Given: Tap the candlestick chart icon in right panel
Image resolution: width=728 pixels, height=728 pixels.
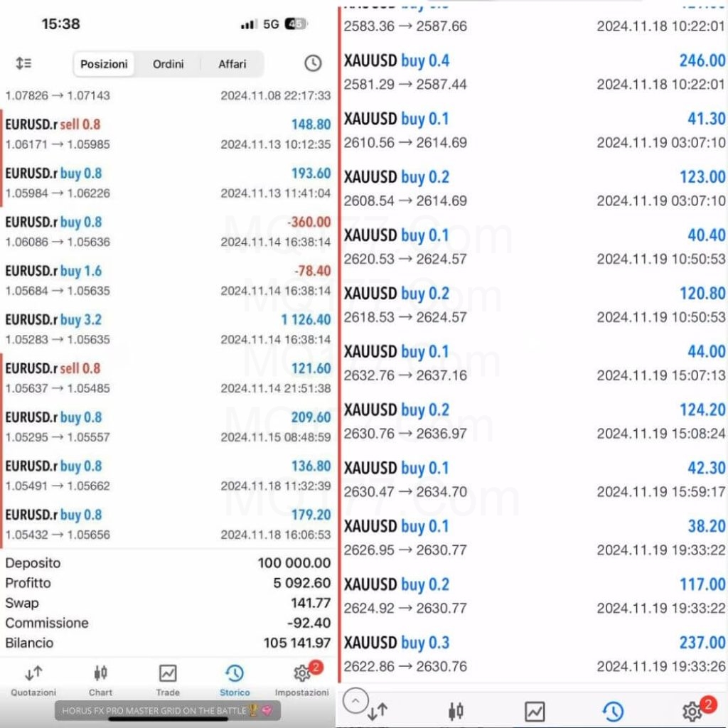Looking at the screenshot, I should click(456, 711).
